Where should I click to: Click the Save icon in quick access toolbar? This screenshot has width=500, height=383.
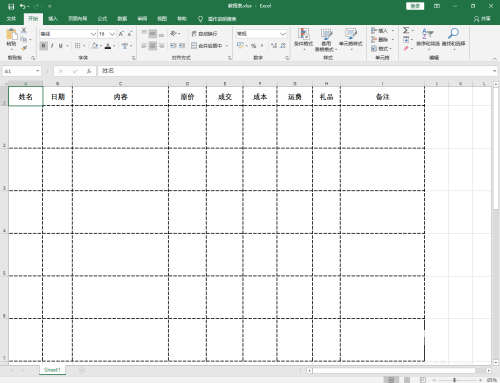11,6
